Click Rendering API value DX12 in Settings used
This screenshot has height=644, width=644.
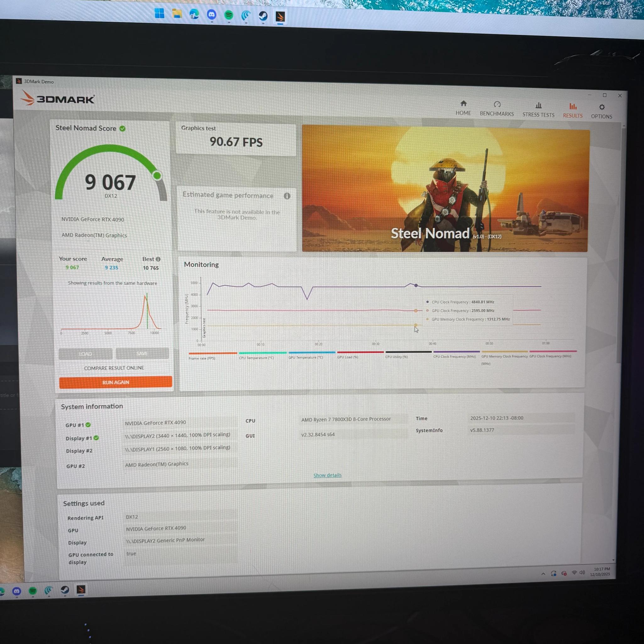coord(132,517)
